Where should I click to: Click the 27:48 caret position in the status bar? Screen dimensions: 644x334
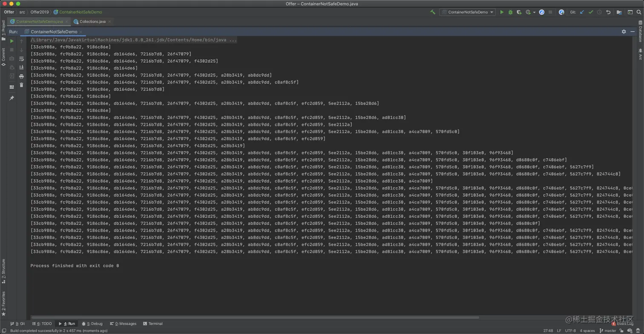tap(548, 331)
